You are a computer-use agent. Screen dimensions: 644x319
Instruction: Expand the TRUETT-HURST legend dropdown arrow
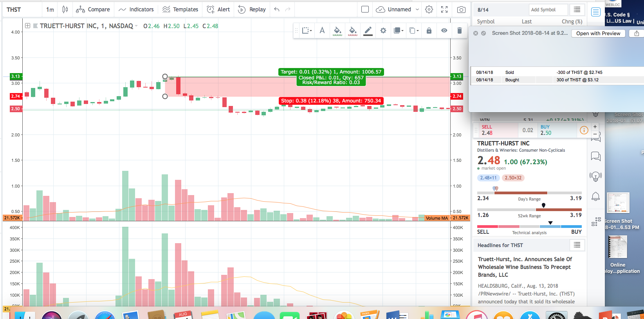pyautogui.click(x=136, y=26)
